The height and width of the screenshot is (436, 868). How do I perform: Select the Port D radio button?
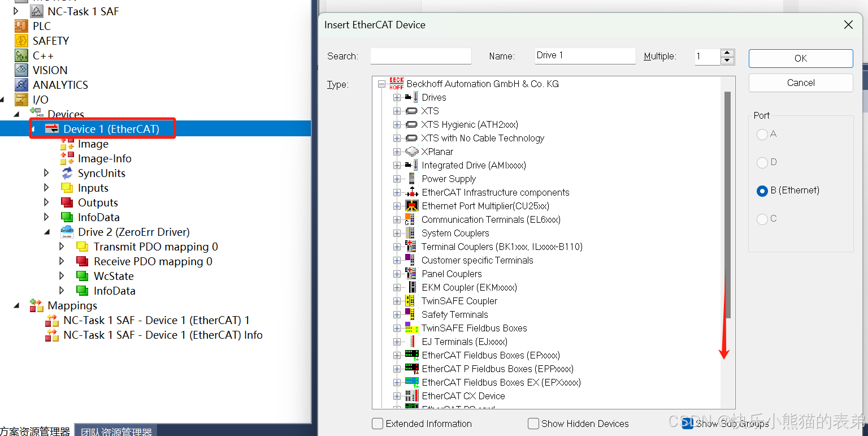[762, 162]
